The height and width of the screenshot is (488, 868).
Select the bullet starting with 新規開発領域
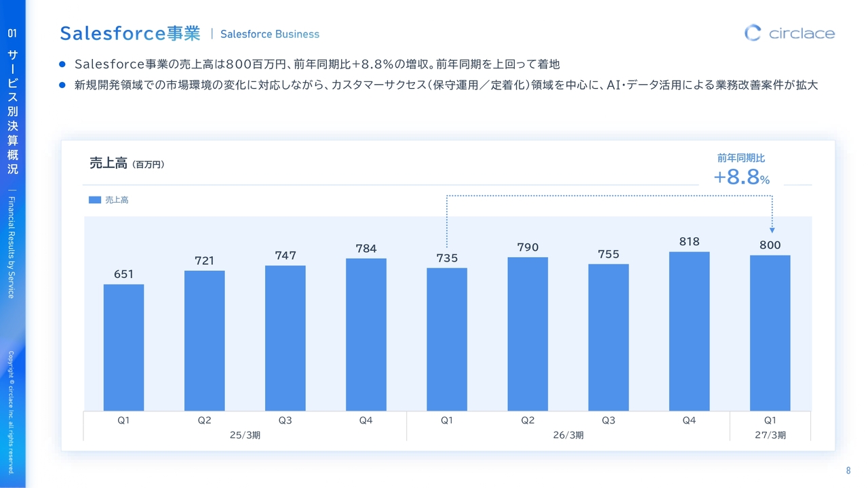pos(446,85)
